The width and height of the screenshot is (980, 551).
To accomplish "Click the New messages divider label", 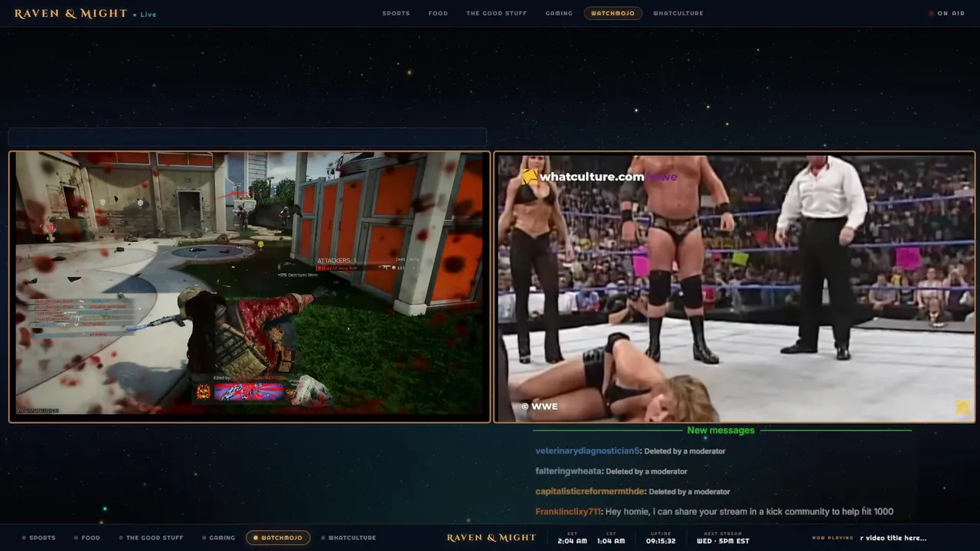I will click(720, 430).
